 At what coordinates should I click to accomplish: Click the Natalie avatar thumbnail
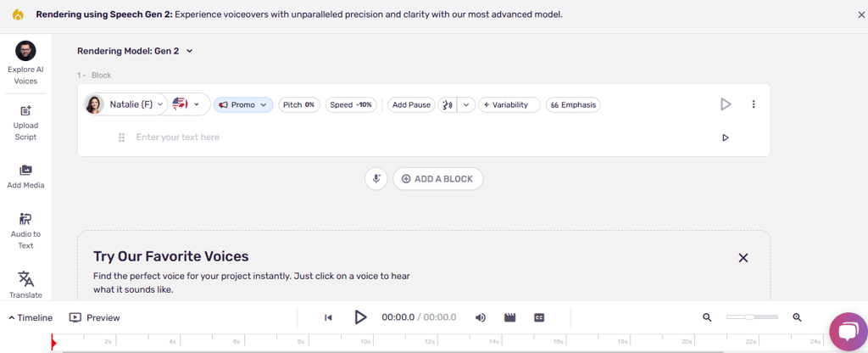pyautogui.click(x=94, y=104)
